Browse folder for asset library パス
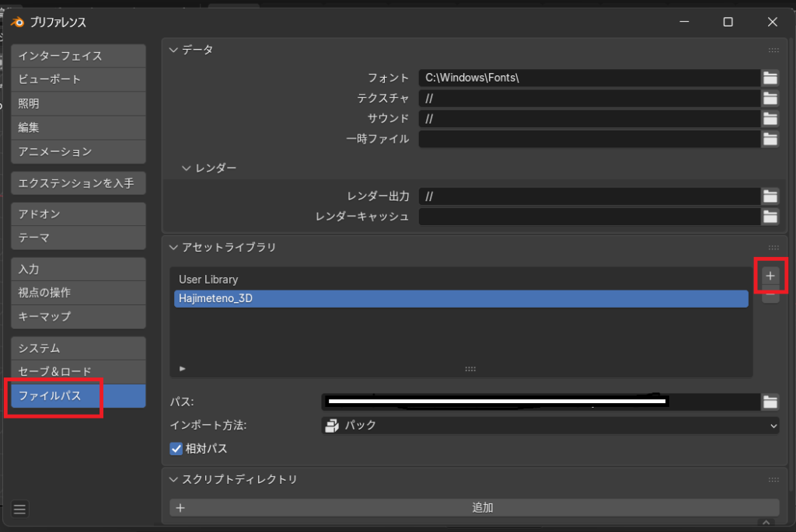This screenshot has height=532, width=796. [x=770, y=402]
